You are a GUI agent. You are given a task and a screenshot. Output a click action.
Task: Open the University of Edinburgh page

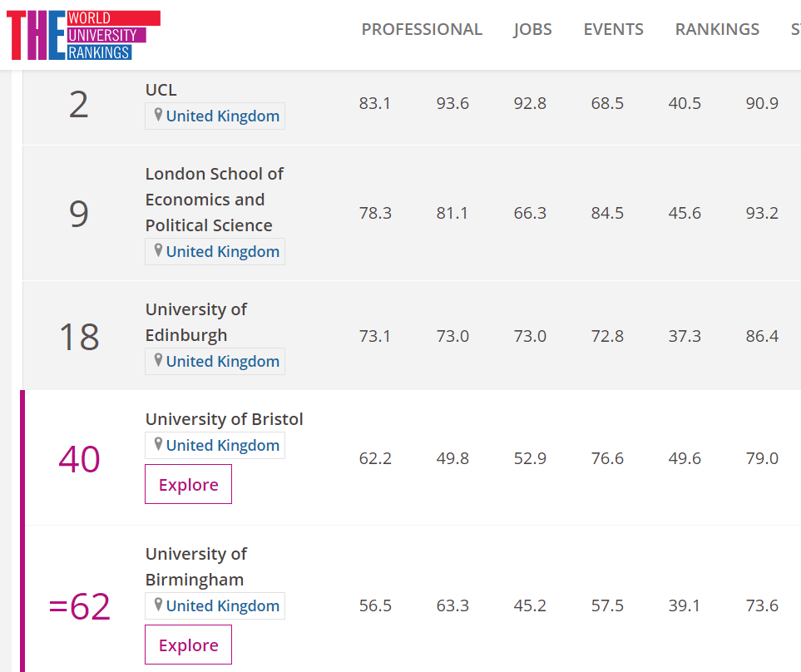[195, 322]
